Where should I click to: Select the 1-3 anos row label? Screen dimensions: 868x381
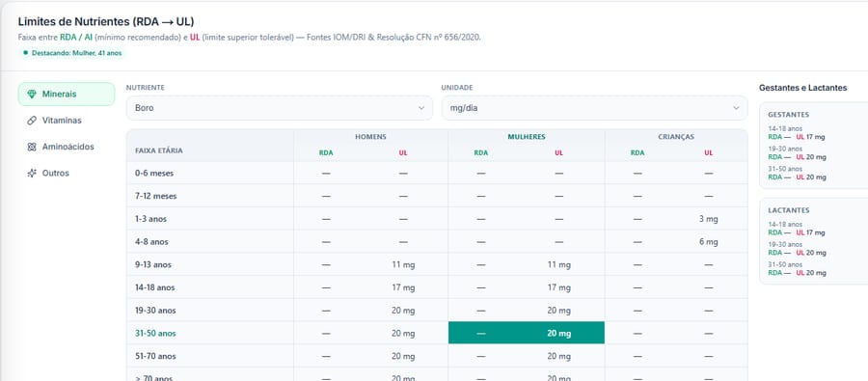click(150, 219)
